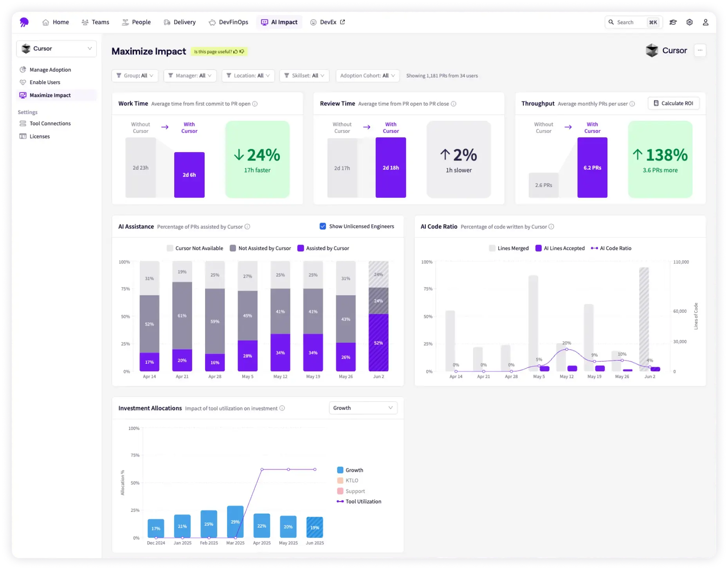The width and height of the screenshot is (728, 570).
Task: Open the Adoption Cohort filter dropdown
Action: point(367,76)
